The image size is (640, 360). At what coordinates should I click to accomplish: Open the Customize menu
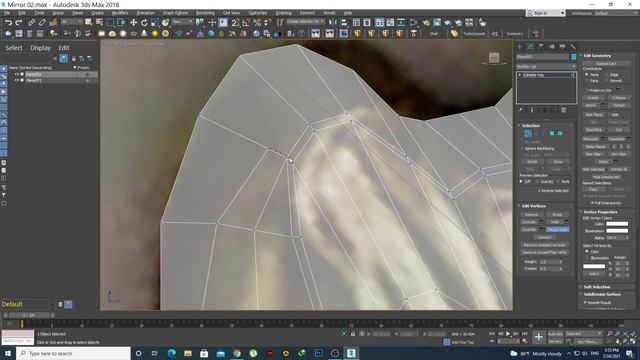pos(258,13)
